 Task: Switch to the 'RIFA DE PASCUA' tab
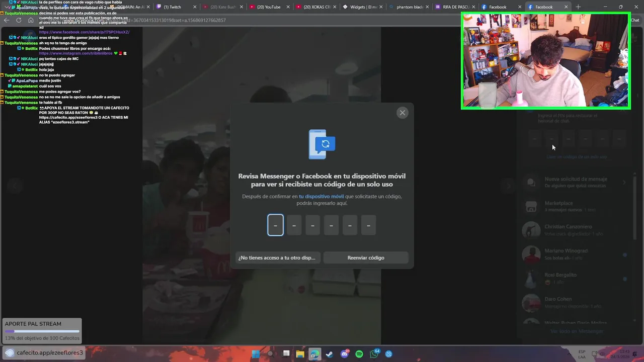(455, 7)
